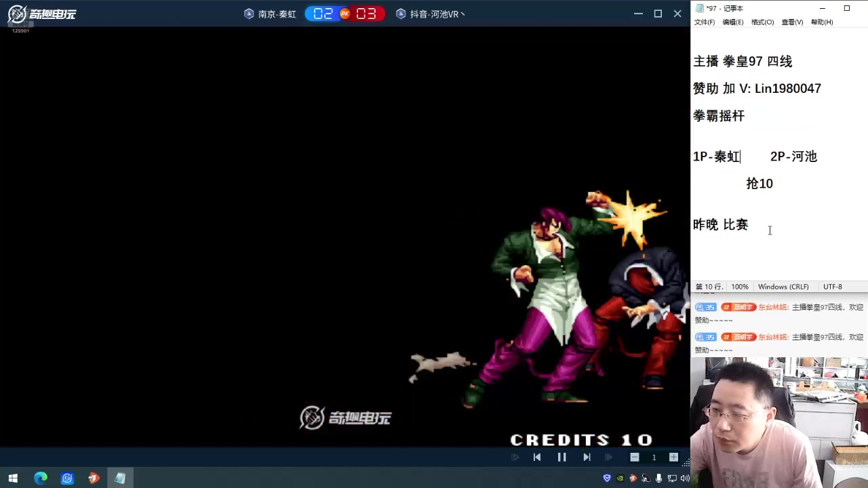Image resolution: width=868 pixels, height=488 pixels.
Task: Open the volume control tray icon
Action: (684, 479)
